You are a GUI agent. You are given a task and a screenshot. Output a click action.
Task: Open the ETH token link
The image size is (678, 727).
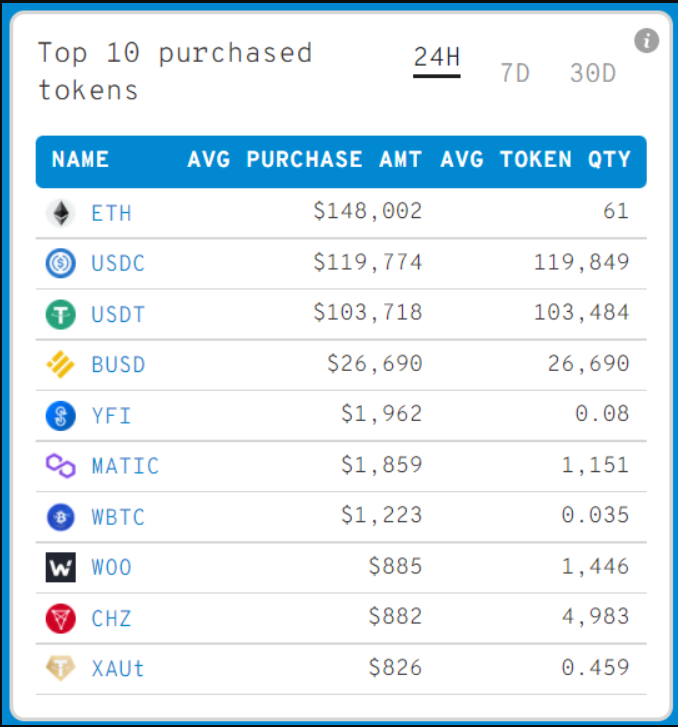[x=111, y=213]
